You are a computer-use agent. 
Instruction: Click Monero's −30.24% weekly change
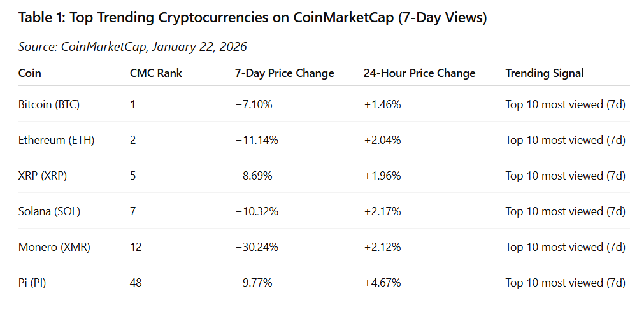pyautogui.click(x=257, y=248)
